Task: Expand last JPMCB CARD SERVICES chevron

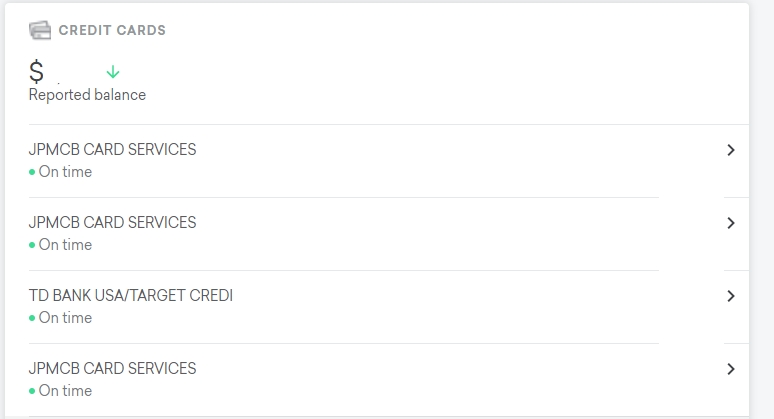Action: [731, 369]
